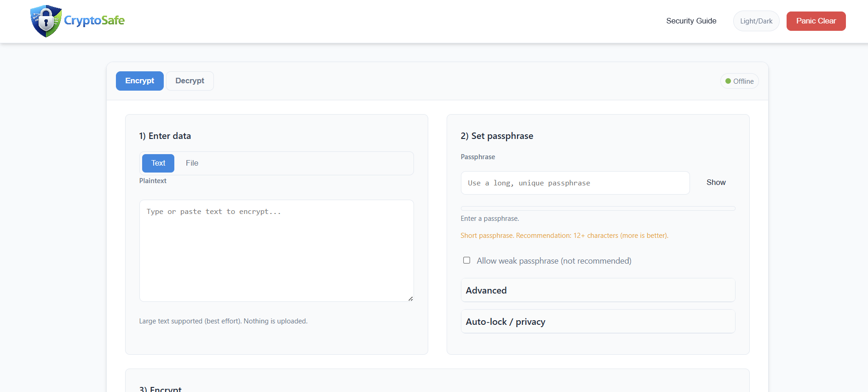Select the Text data mode tab

(x=158, y=163)
